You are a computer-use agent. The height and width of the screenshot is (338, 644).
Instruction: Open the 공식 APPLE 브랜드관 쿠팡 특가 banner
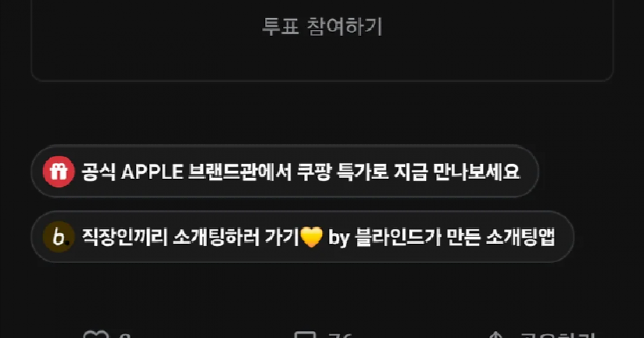(x=284, y=172)
